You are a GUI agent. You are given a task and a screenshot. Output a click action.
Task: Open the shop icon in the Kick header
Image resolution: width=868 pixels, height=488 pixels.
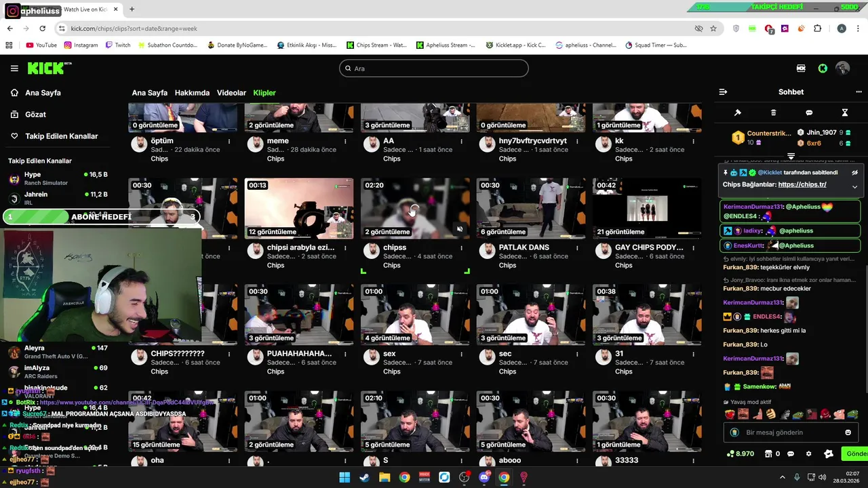click(x=801, y=68)
